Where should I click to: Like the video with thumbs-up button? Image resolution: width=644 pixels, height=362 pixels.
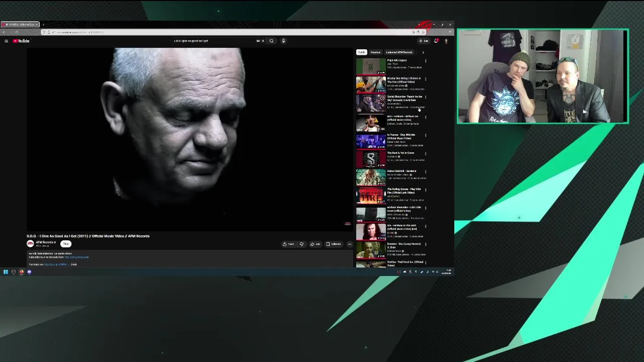point(288,244)
